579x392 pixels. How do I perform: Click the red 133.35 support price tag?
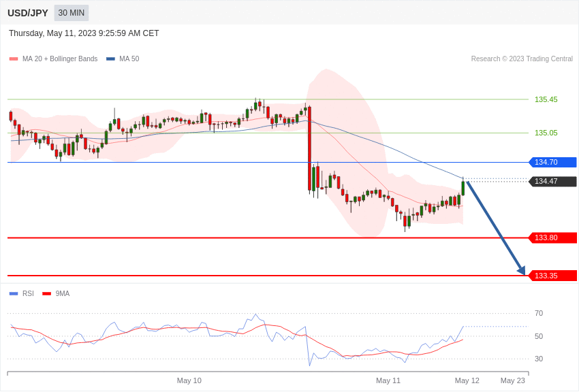coord(553,276)
